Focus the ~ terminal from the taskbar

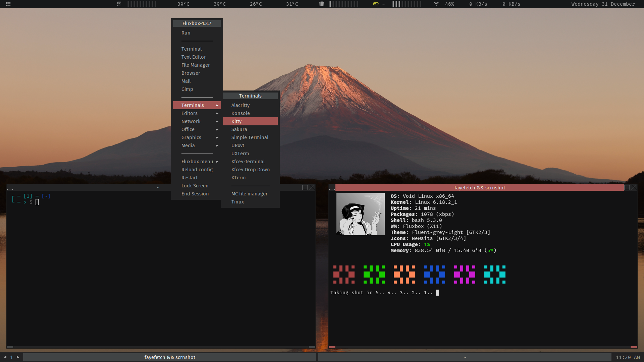click(x=465, y=357)
